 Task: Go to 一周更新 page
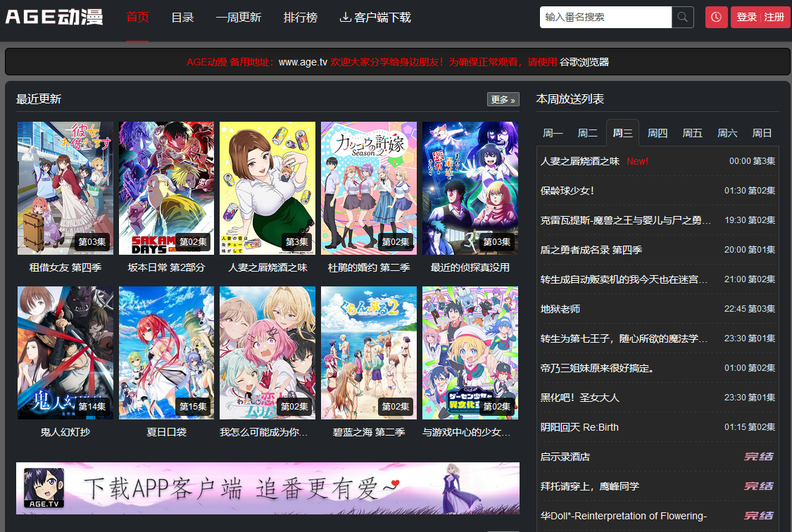[238, 17]
